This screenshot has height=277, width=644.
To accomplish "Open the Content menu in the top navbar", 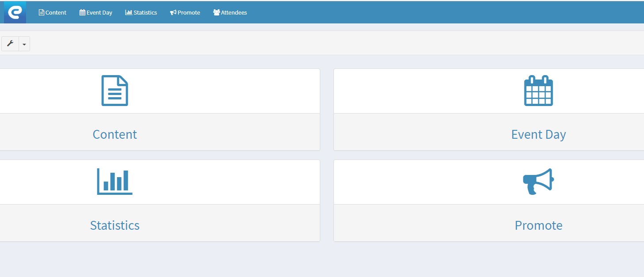I will point(53,12).
